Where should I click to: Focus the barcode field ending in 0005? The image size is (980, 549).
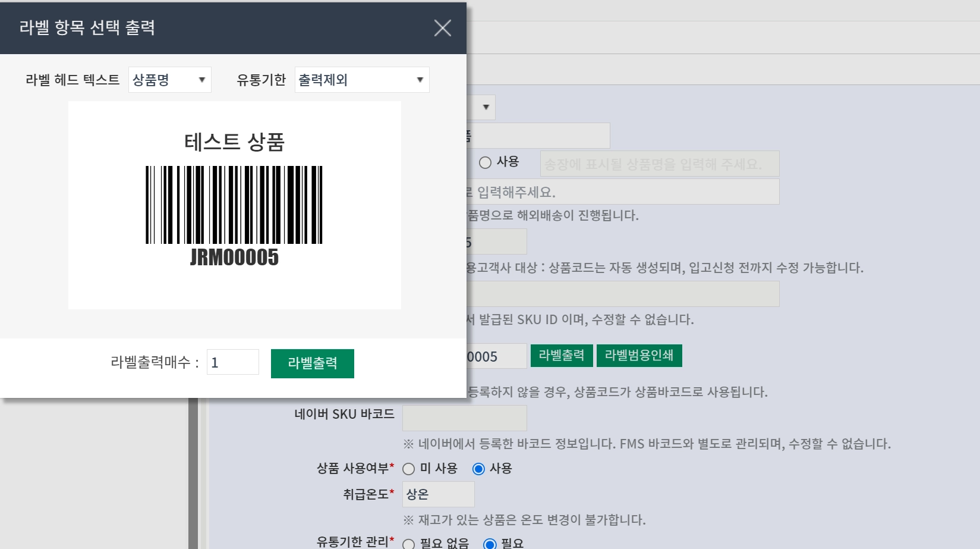pos(497,356)
